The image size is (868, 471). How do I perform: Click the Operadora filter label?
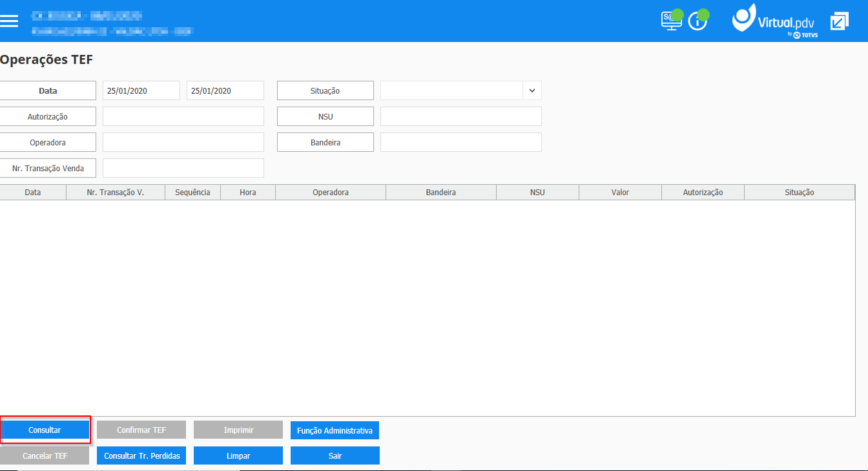pos(48,142)
